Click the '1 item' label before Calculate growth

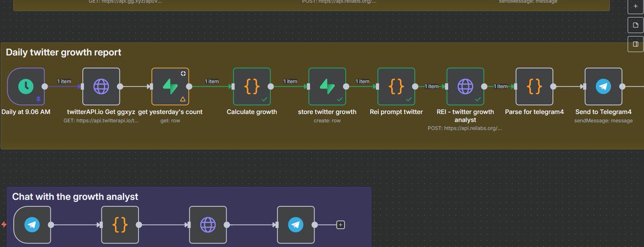click(213, 82)
